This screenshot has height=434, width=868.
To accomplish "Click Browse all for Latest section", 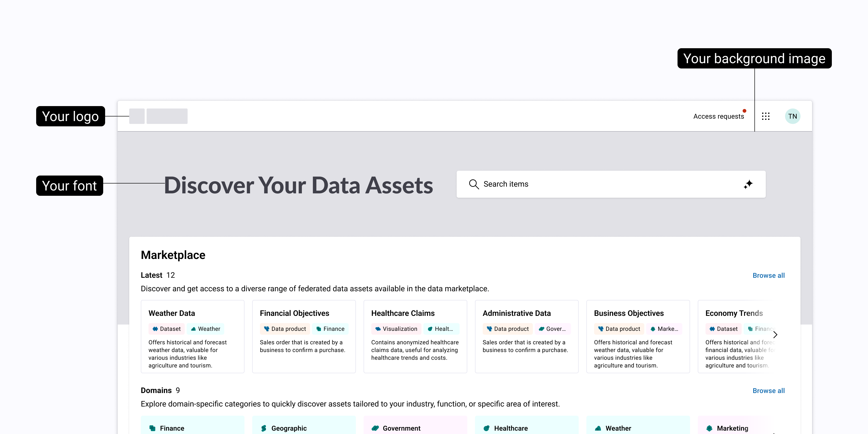I will 769,275.
